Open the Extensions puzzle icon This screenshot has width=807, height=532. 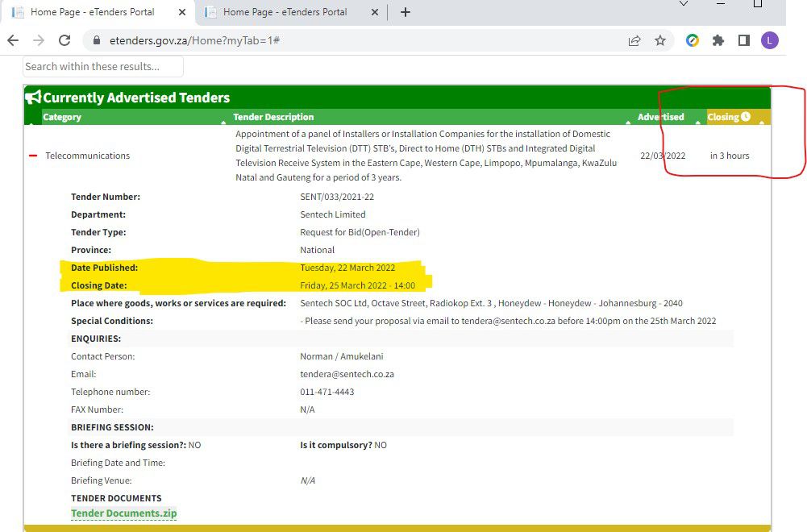point(718,40)
